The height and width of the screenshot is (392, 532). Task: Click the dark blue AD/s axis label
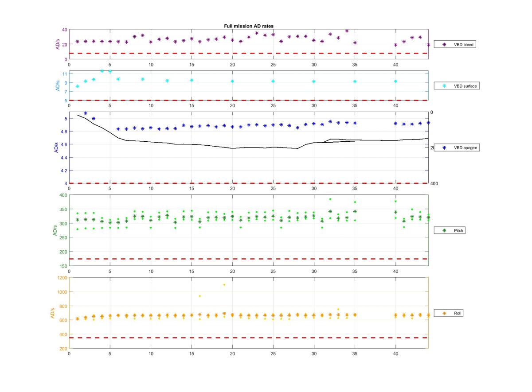[56, 147]
